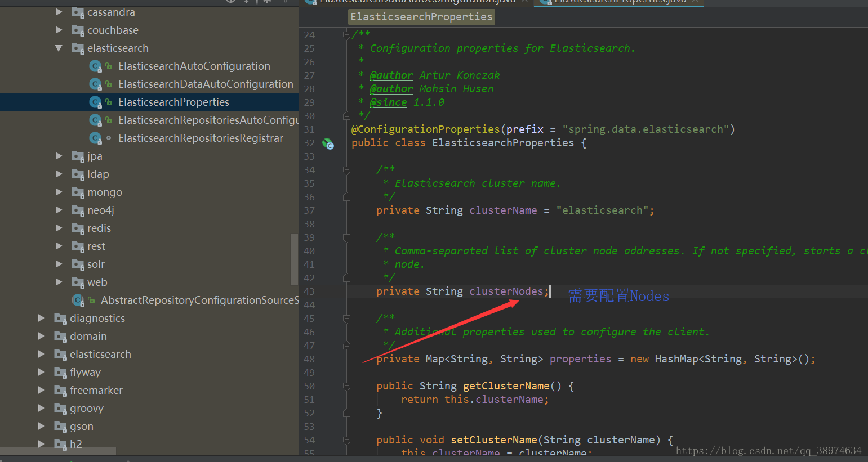Collapse the expanded elasticsearch package node
Image resolution: width=868 pixels, height=462 pixels.
59,48
